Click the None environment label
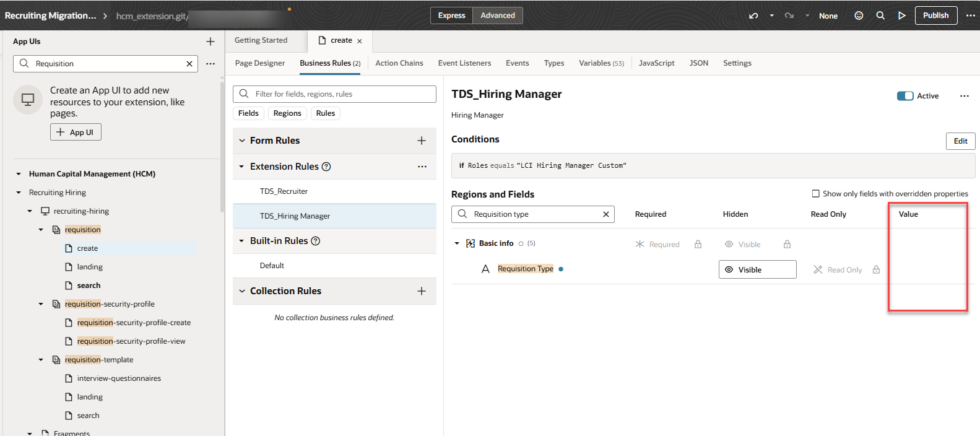 (x=828, y=15)
